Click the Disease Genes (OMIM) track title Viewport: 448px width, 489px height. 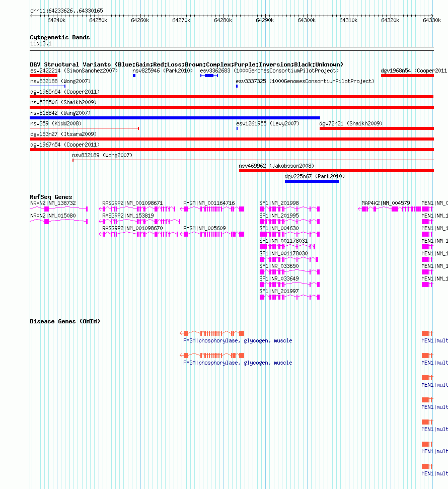65,321
